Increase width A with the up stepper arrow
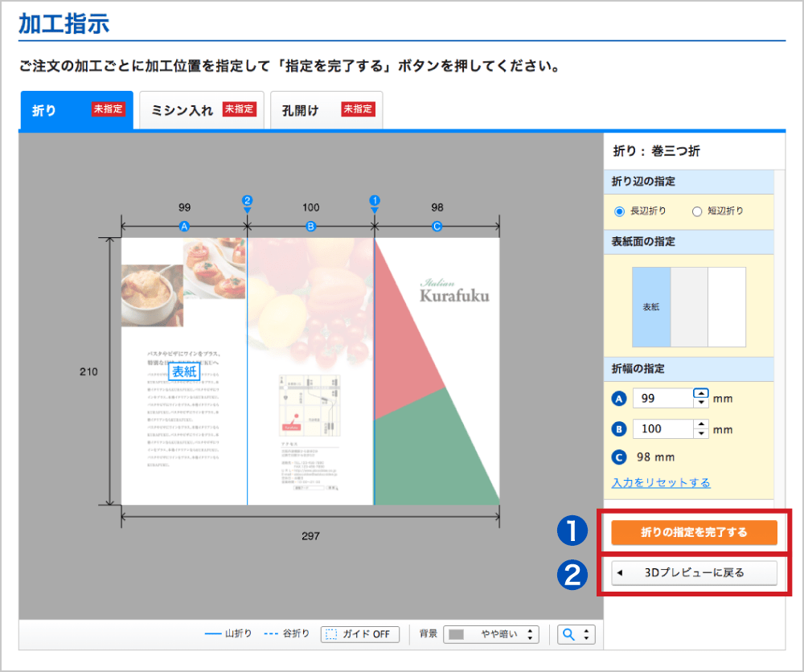This screenshot has height=672, width=804. click(x=701, y=393)
